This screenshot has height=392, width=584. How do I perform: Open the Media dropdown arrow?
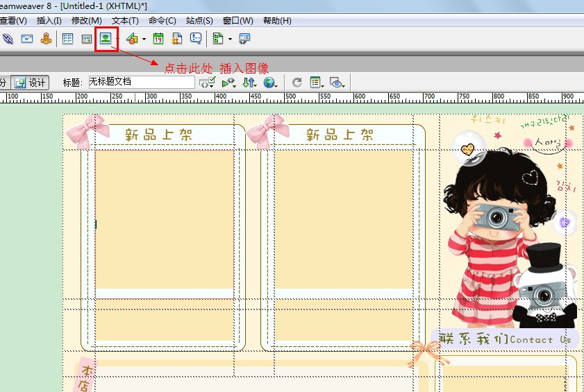point(144,39)
